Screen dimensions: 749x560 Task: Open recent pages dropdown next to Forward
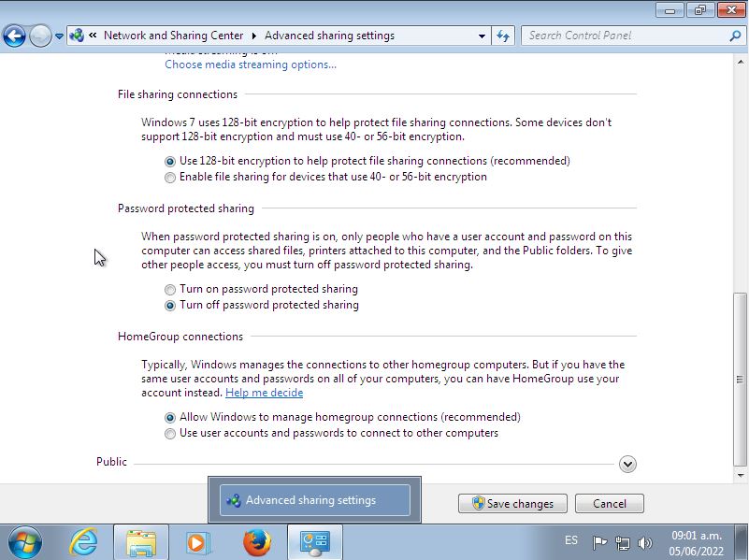[x=59, y=36]
